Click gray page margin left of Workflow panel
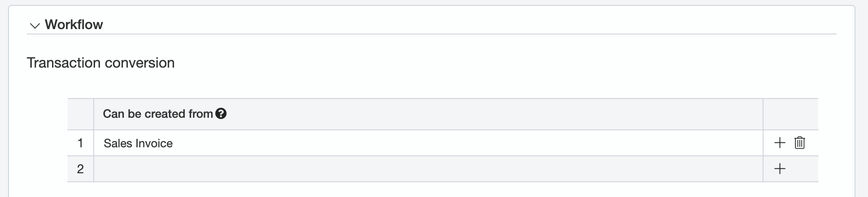 tap(4, 98)
